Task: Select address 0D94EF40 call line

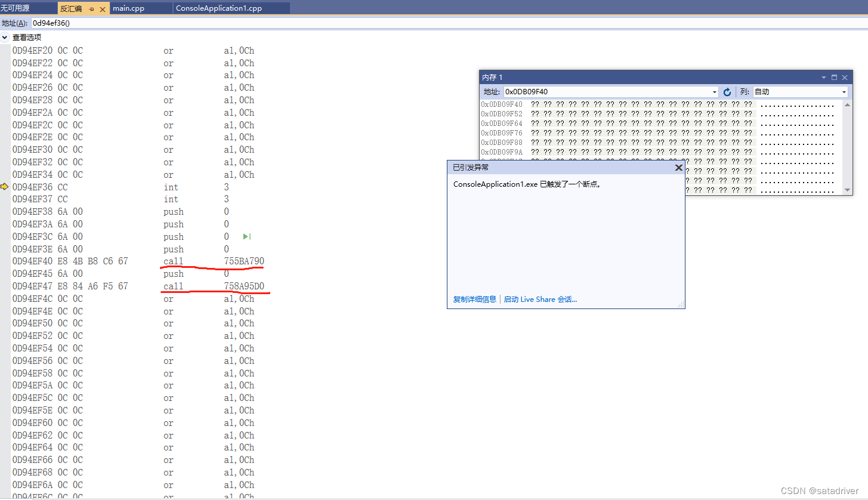Action: coord(138,261)
